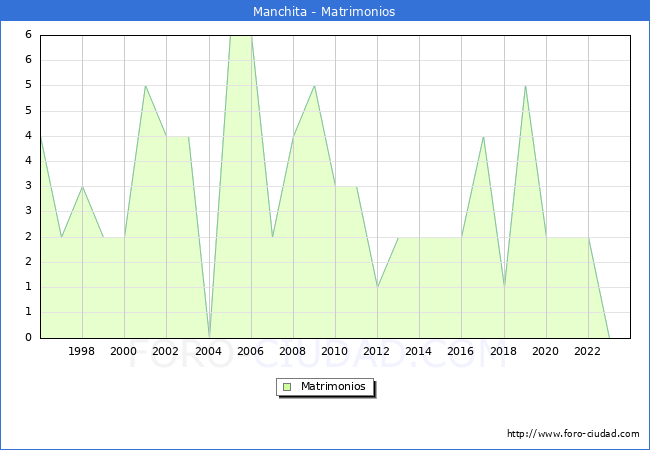Click the data peak at year 2001
Screen dimensions: 650x450
[x=146, y=86]
